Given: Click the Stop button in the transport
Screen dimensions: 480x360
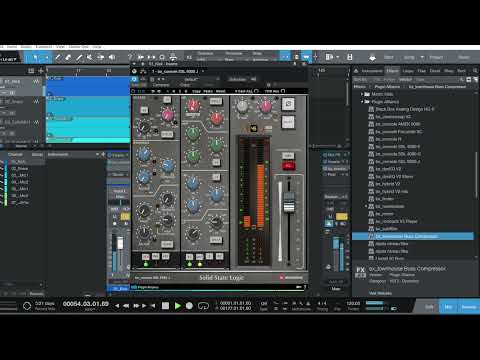Looking at the screenshot, I should (x=165, y=305).
